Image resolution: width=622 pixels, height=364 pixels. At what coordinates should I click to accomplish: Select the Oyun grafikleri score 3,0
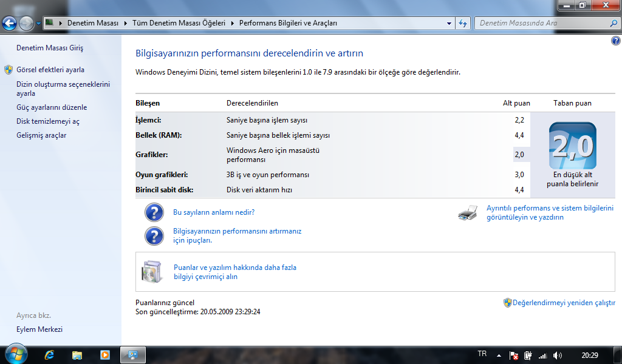(x=519, y=175)
